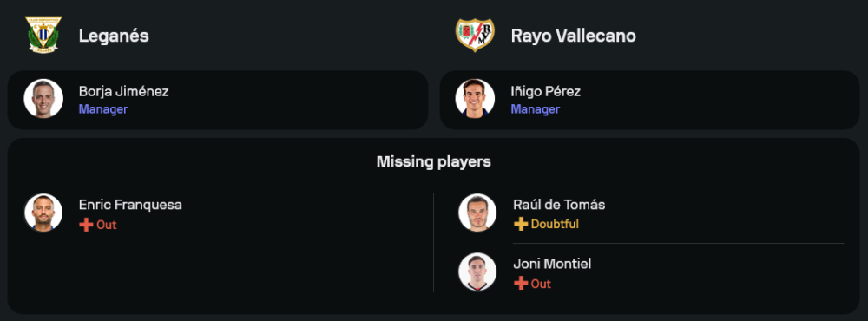
Task: Click Raúl de Tomás's player avatar
Action: coord(477,212)
